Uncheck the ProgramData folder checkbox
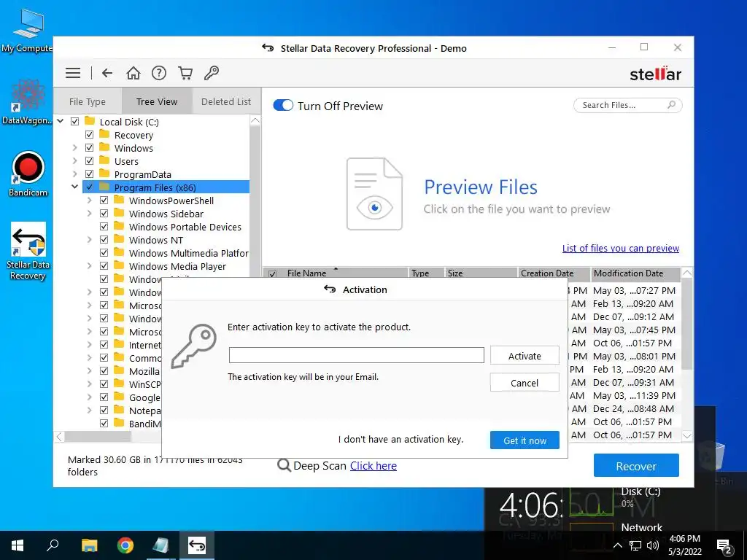Screen dimensions: 747x560 tap(89, 174)
